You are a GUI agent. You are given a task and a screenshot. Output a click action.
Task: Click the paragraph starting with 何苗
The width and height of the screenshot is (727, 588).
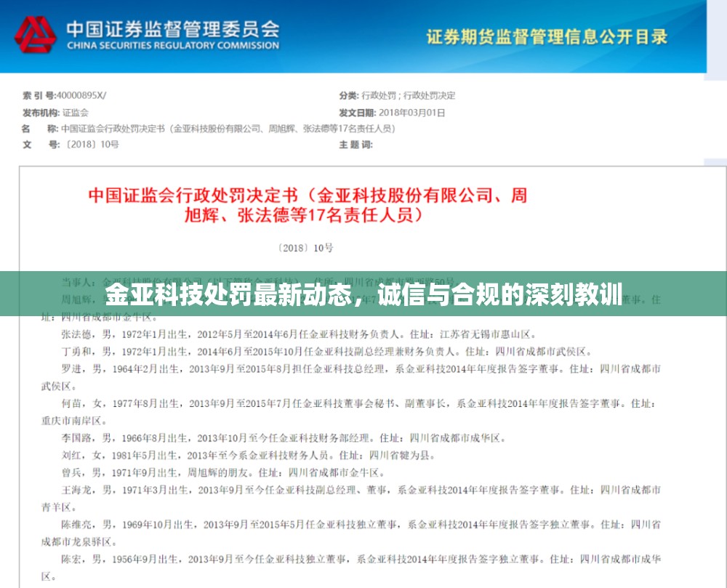coord(348,412)
